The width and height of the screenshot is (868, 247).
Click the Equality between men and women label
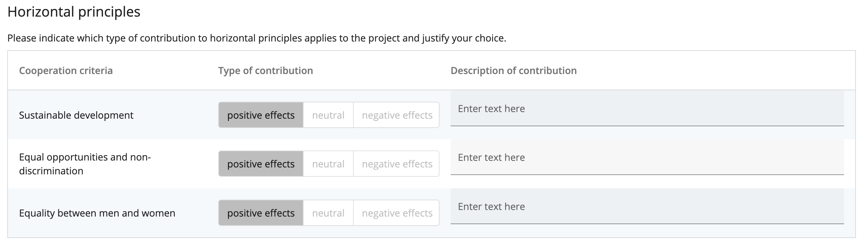(97, 213)
